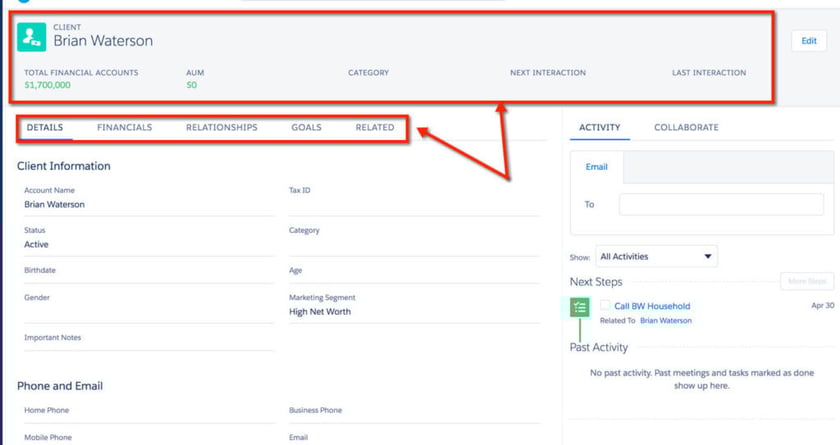This screenshot has width=840, height=445.
Task: Click the Account Name value Brian Waterson
Action: (x=54, y=205)
